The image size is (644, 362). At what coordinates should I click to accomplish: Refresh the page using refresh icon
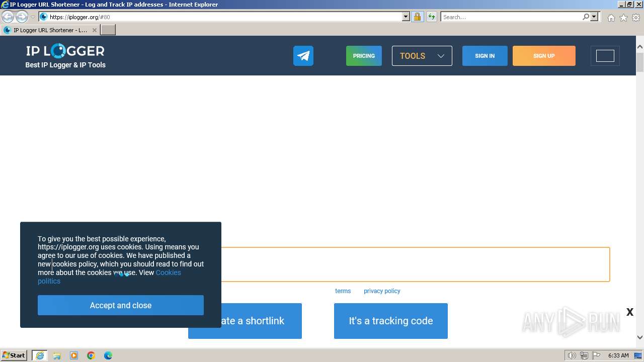pos(431,17)
